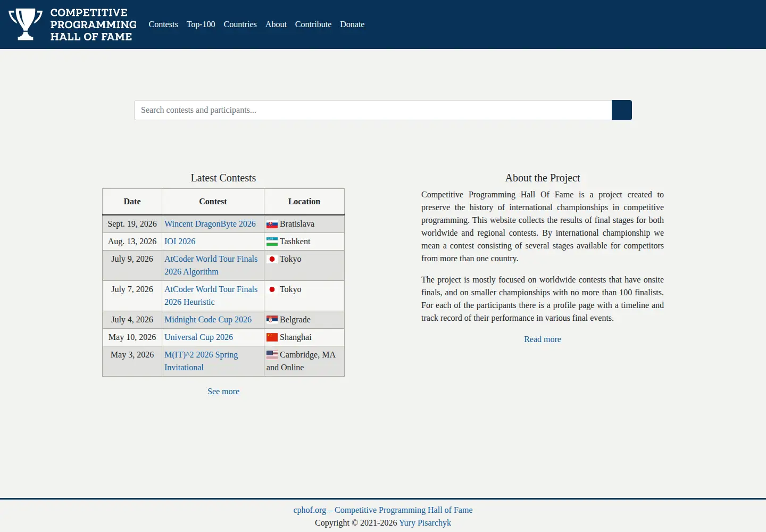Click the Slovakia flag next to Bratislava
766x532 pixels.
coord(272,225)
